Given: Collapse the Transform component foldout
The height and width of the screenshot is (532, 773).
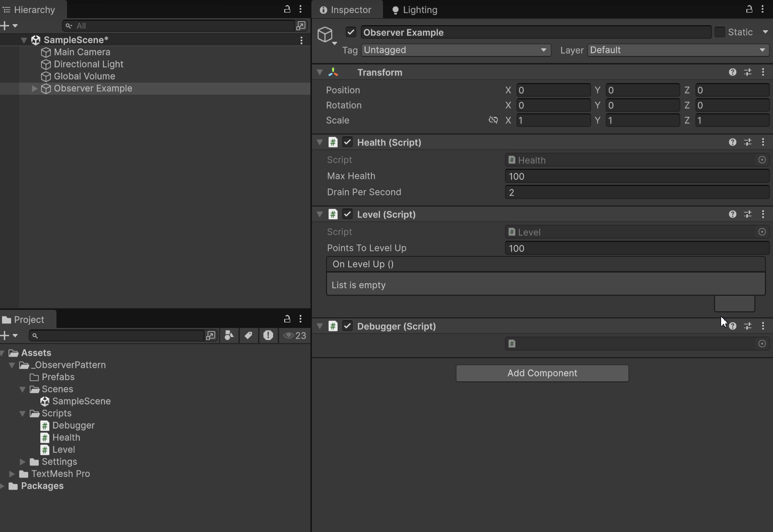Looking at the screenshot, I should pyautogui.click(x=319, y=73).
